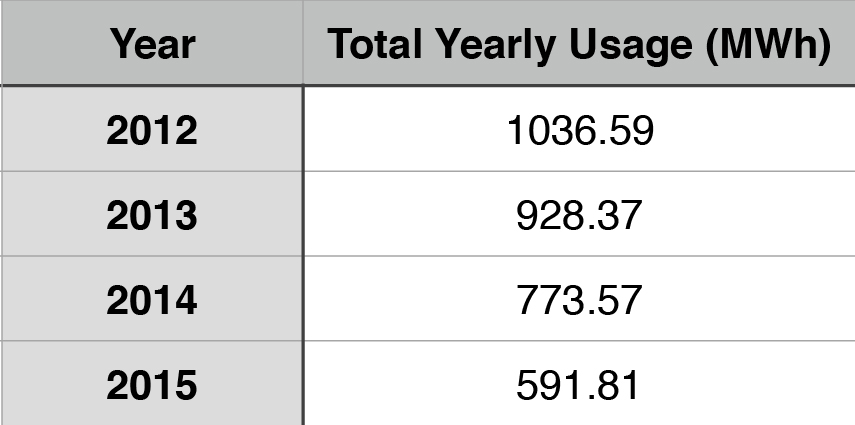The height and width of the screenshot is (425, 855).
Task: Click the header cell above 2012
Action: [152, 44]
